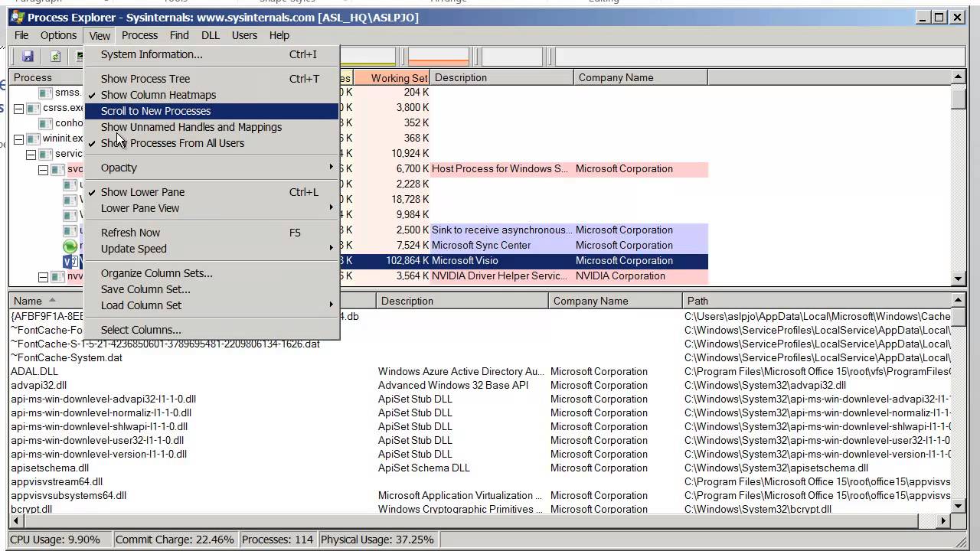Sort lower pane by Description header
This screenshot has width=980, height=551.
tap(462, 301)
